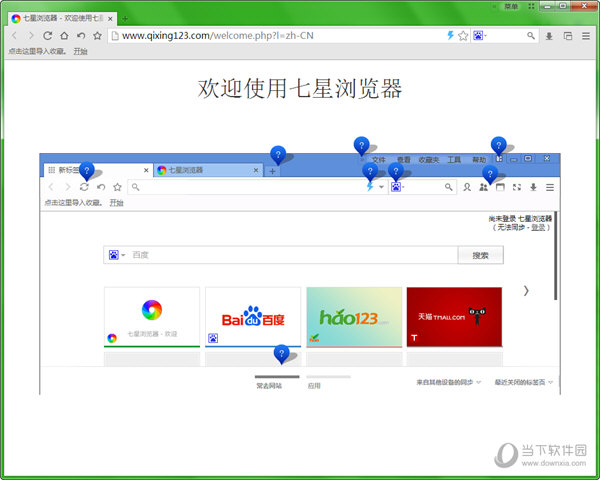Open the 菜单 menu in the title bar

point(511,6)
